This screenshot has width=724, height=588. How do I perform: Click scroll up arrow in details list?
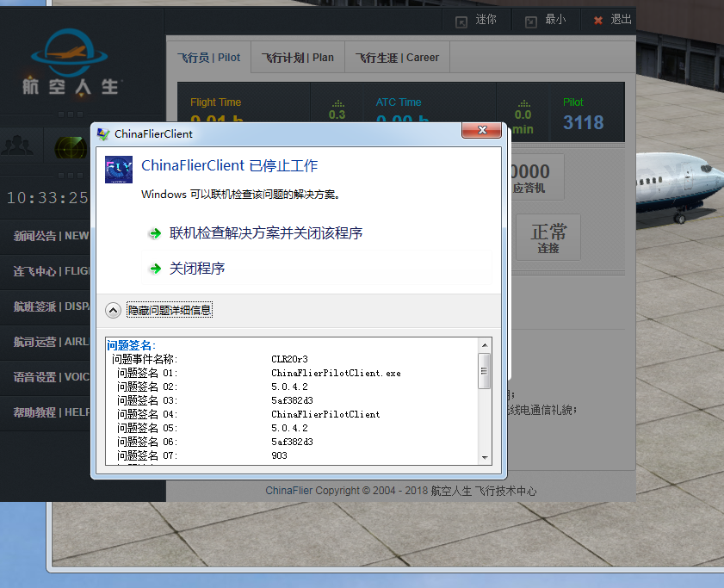coord(485,345)
